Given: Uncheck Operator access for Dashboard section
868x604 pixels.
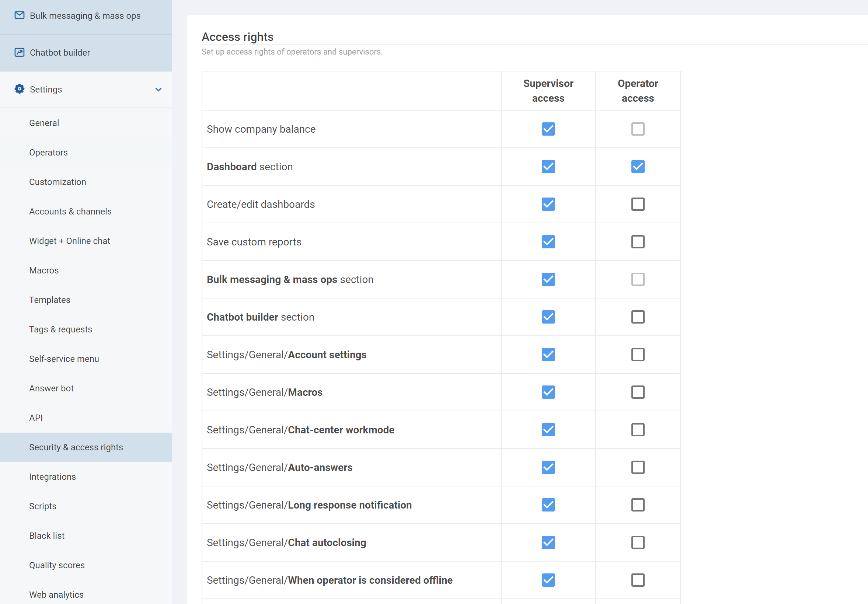Looking at the screenshot, I should 637,167.
